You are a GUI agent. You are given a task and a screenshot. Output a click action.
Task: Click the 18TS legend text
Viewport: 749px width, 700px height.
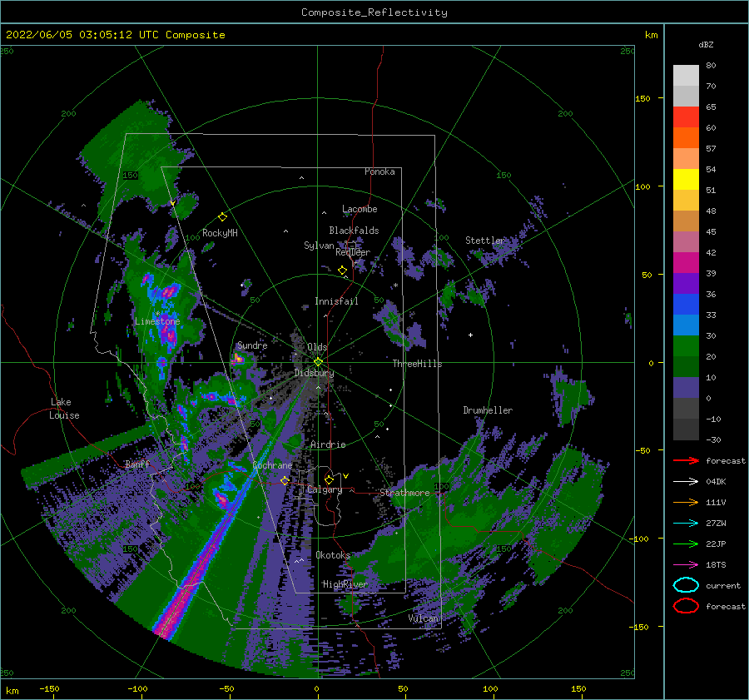click(716, 565)
